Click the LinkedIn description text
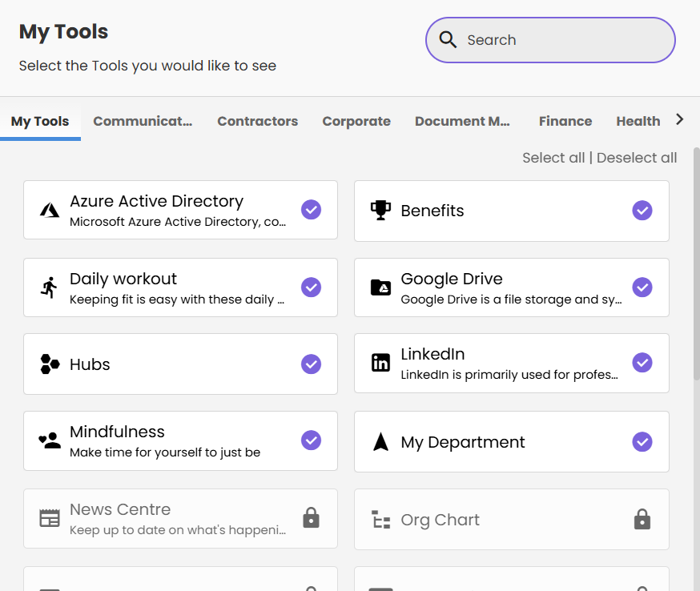The height and width of the screenshot is (591, 700). click(x=509, y=375)
